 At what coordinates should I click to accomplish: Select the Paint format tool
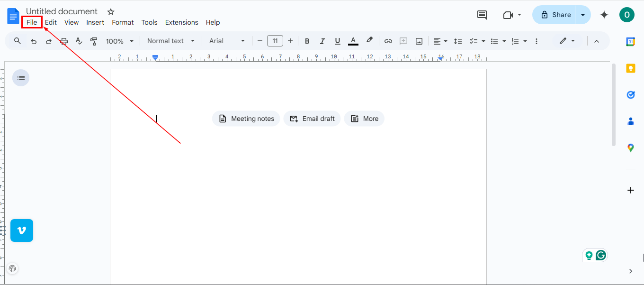[x=94, y=41]
